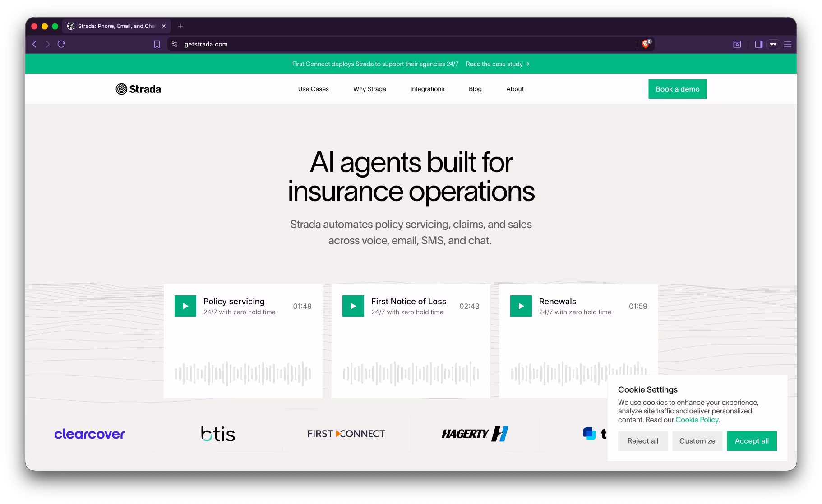Open site settings icon in address bar
822x504 pixels.
(175, 44)
